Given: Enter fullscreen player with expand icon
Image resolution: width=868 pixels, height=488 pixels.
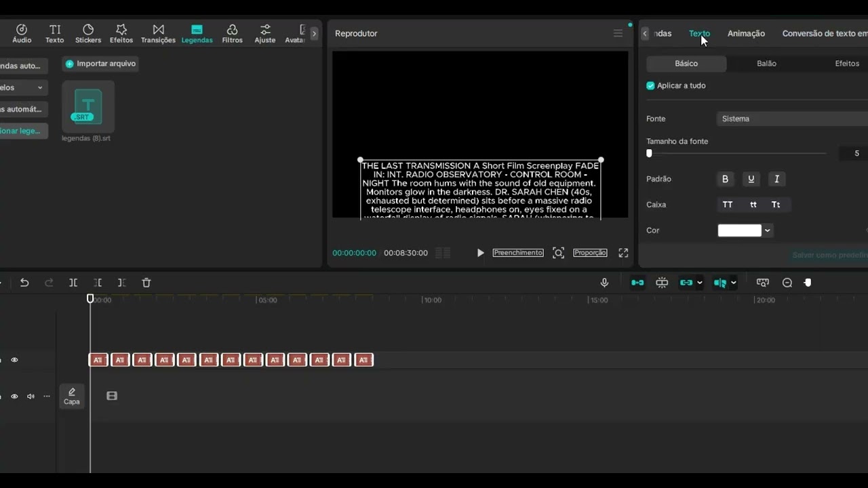Looking at the screenshot, I should [623, 253].
